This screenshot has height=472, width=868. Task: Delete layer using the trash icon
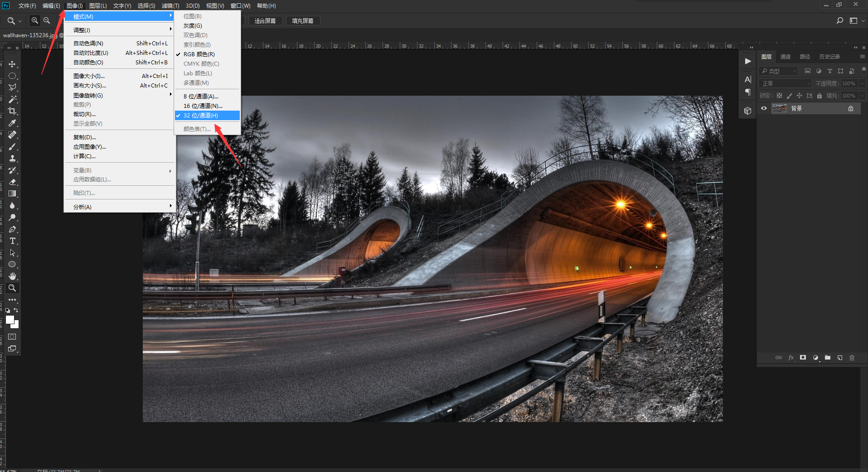click(852, 358)
